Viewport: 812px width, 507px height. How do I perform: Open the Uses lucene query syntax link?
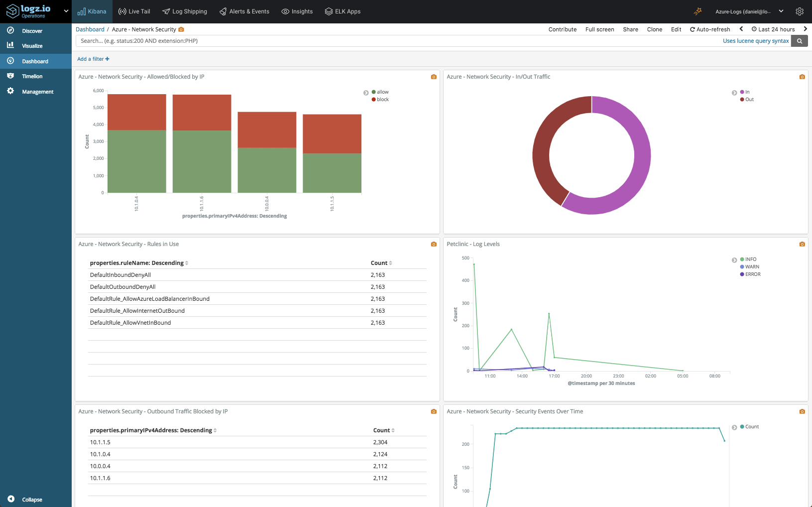[x=756, y=41]
